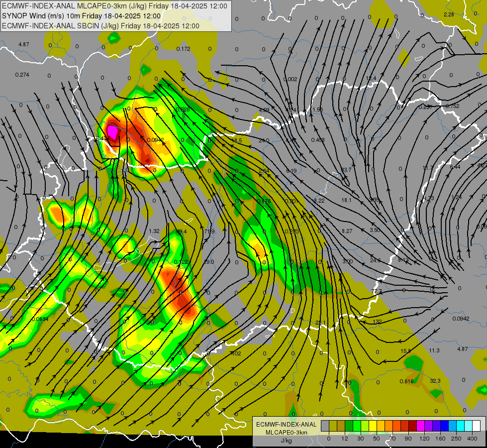Viewport: 487px width, 448px height.
Task: Click the map value 0.172
Action: [x=183, y=49]
